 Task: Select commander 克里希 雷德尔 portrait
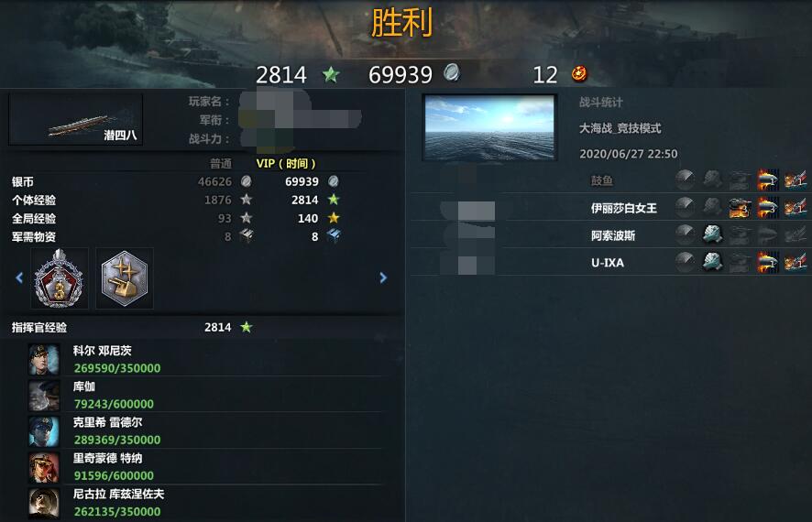point(44,431)
